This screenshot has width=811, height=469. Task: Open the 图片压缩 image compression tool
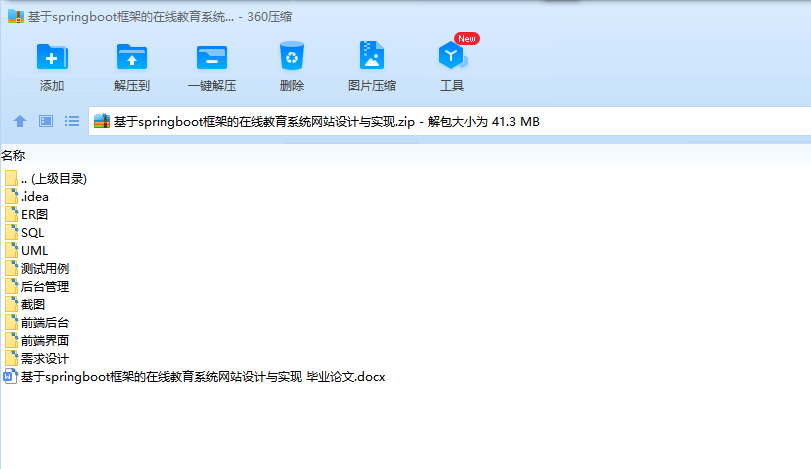tap(372, 55)
